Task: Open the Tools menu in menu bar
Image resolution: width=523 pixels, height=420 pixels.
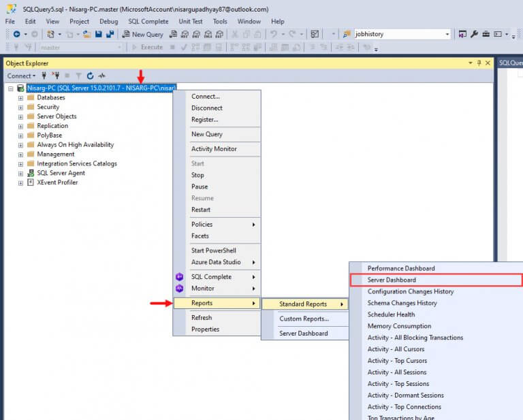Action: click(220, 21)
